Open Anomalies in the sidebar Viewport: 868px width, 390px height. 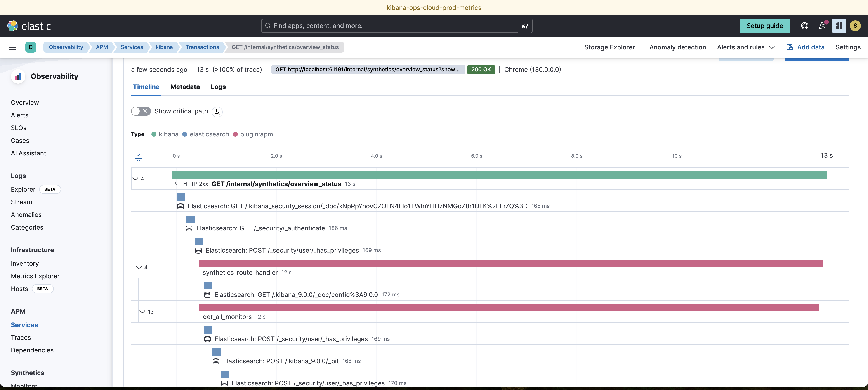click(x=26, y=215)
